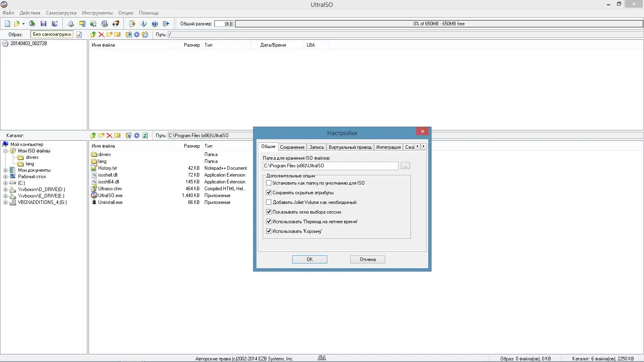Click the red Delete X in image toolbar
The height and width of the screenshot is (362, 644).
[x=101, y=35]
